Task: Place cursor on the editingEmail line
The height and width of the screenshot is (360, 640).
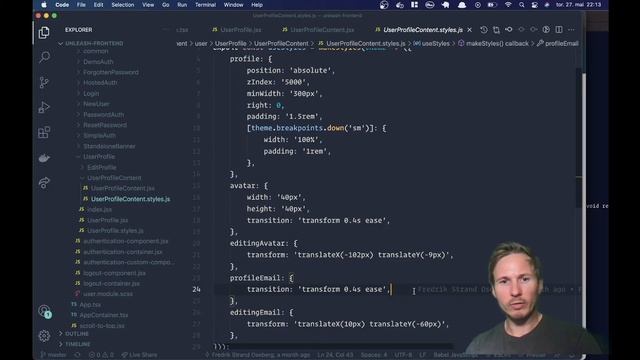Action: click(261, 312)
